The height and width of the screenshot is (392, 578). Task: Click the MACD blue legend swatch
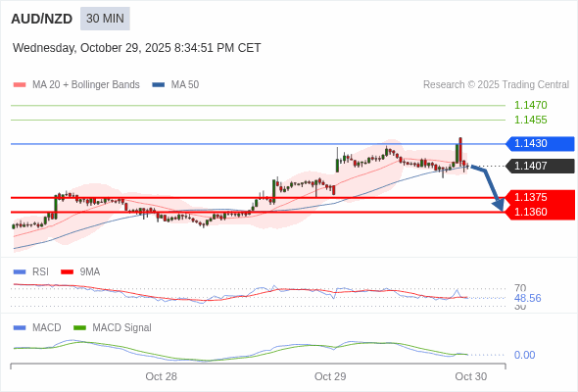(20, 328)
